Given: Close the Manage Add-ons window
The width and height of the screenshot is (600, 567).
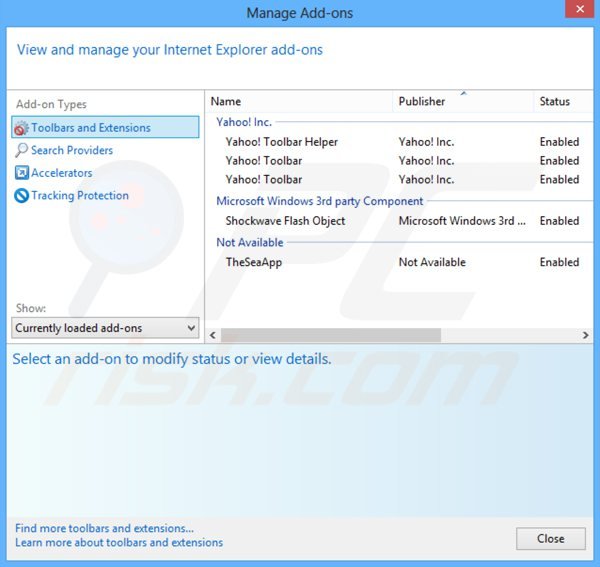Looking at the screenshot, I should click(580, 9).
